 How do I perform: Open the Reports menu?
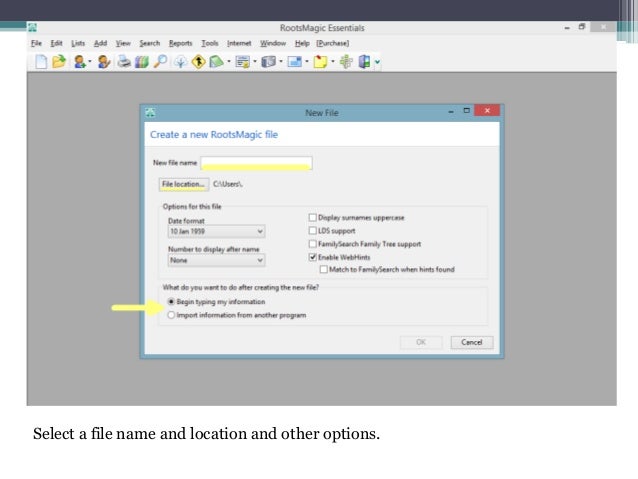tap(181, 43)
